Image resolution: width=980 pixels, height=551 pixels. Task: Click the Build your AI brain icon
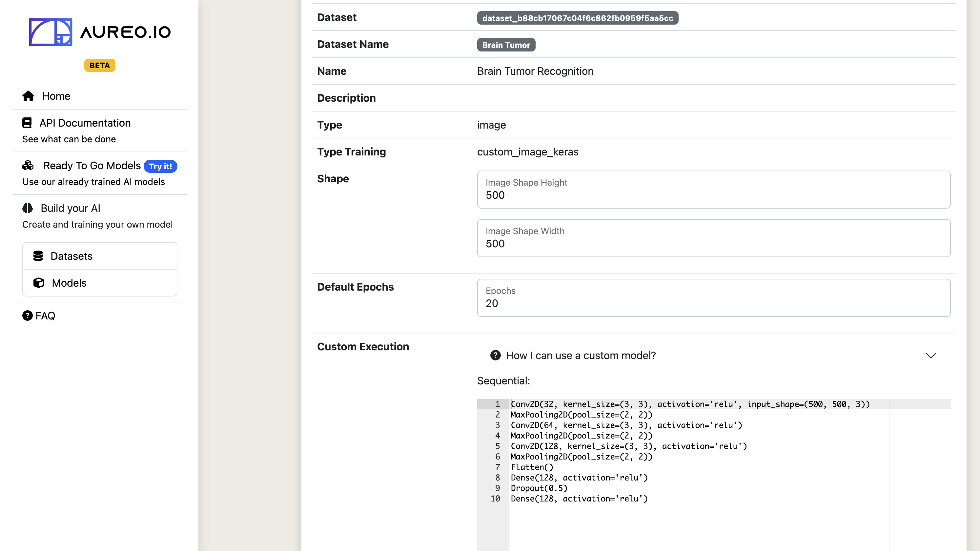(x=28, y=208)
